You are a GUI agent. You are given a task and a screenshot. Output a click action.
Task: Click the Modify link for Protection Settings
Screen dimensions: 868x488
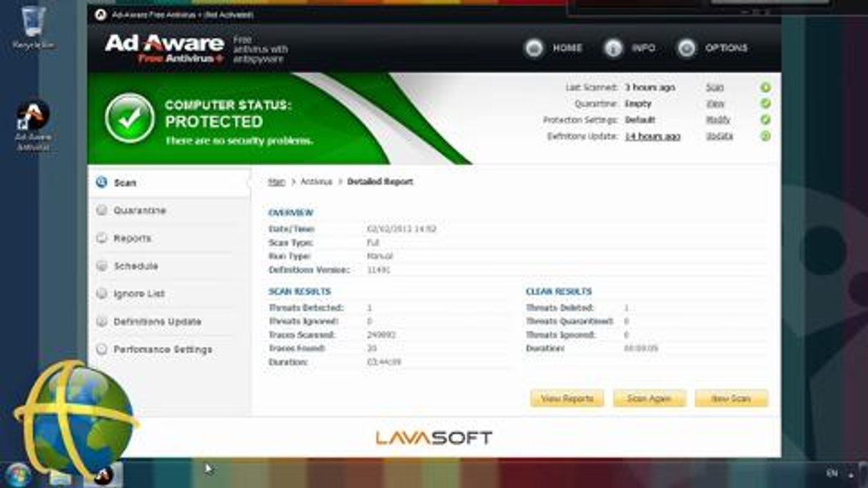[x=718, y=120]
